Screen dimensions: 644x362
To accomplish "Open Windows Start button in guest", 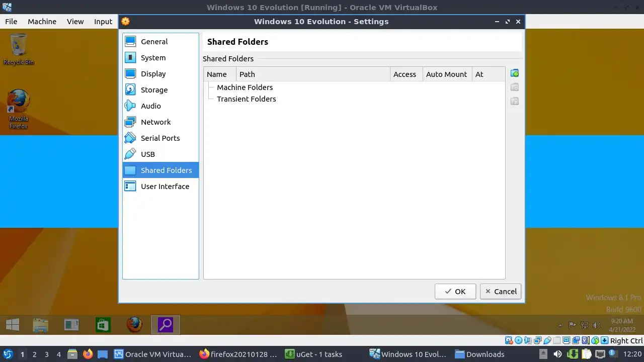I will pyautogui.click(x=13, y=325).
